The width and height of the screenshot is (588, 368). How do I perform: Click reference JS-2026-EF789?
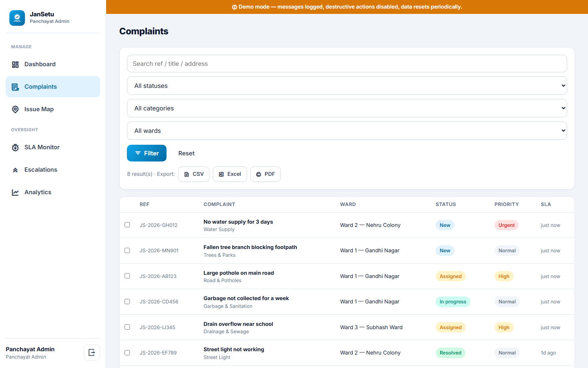coord(158,353)
